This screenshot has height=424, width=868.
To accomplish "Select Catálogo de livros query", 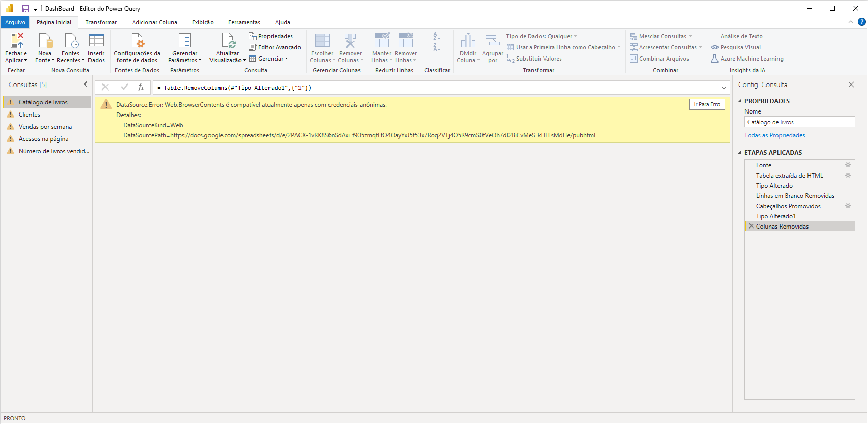I will coord(47,102).
